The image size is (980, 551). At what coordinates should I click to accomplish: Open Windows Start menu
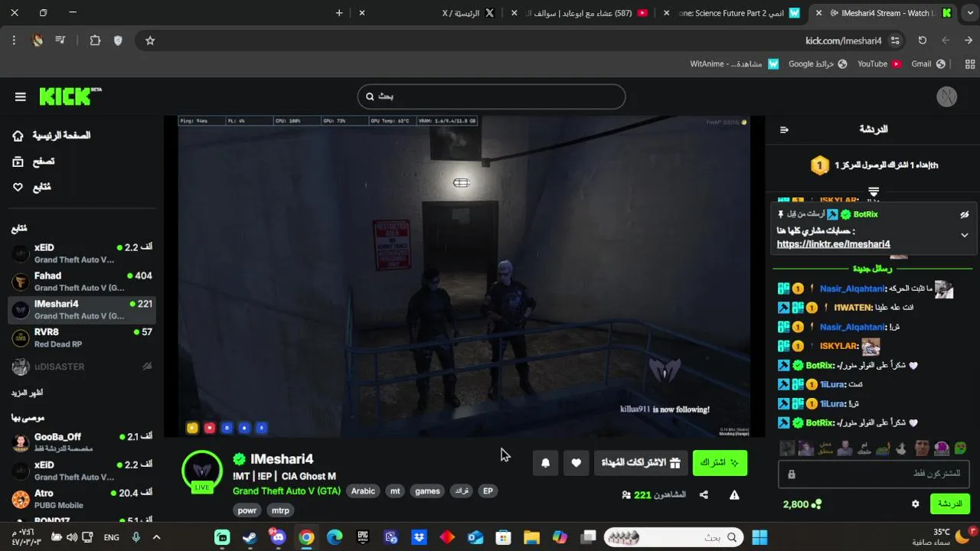759,537
